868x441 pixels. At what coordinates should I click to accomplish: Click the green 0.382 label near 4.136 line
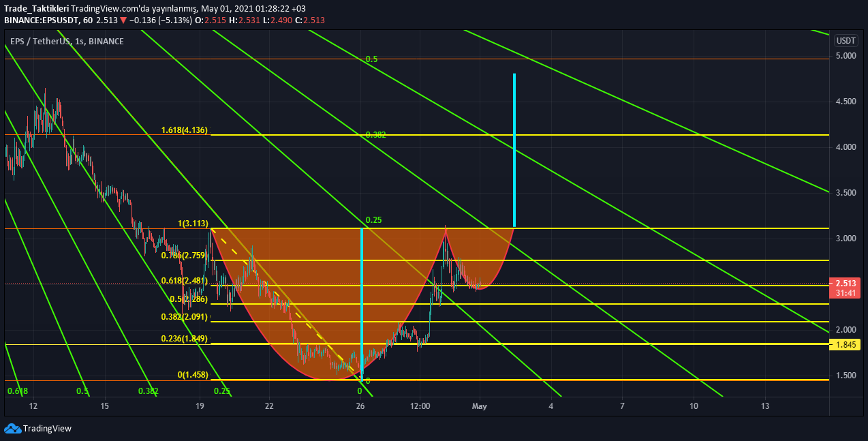pos(375,135)
